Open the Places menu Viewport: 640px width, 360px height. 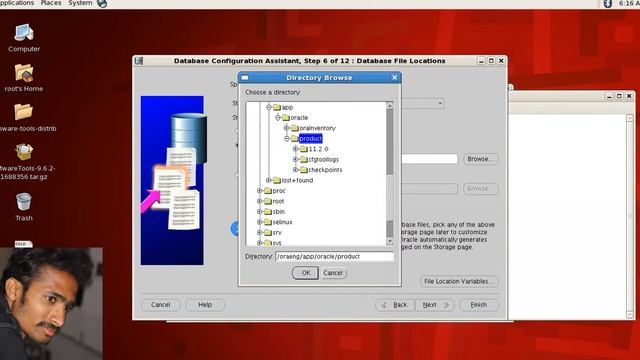click(x=51, y=3)
